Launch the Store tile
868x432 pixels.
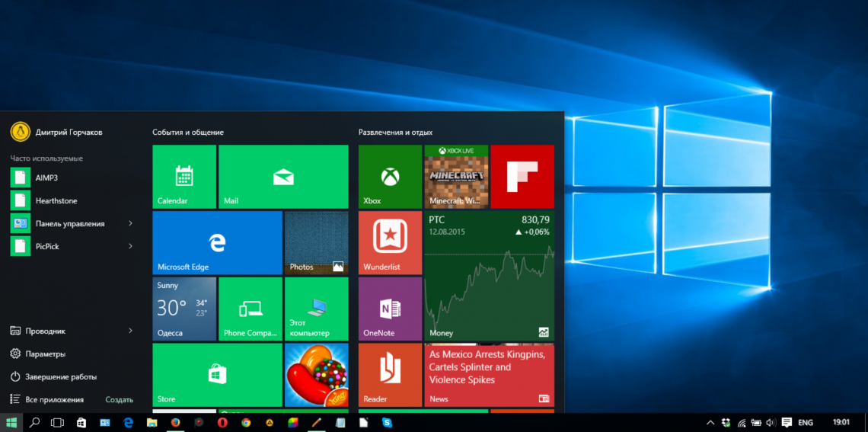217,374
